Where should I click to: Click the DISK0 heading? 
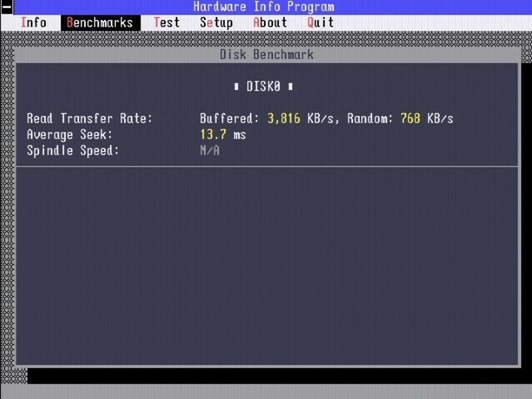point(263,87)
